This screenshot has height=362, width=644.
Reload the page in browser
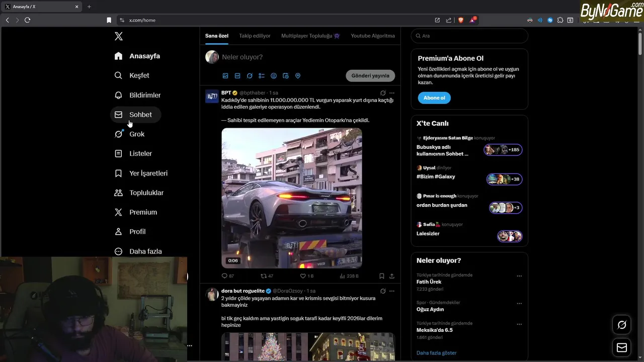[x=27, y=20]
